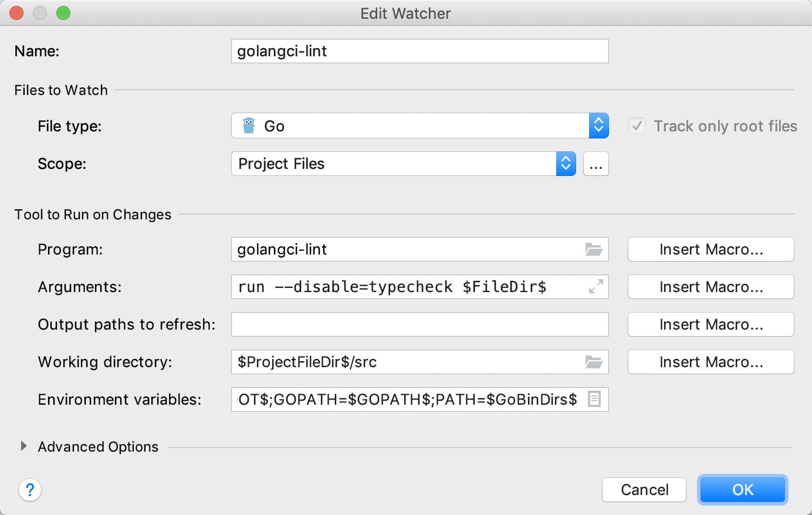Image resolution: width=812 pixels, height=515 pixels.
Task: Click the question mark help icon
Action: [x=30, y=490]
